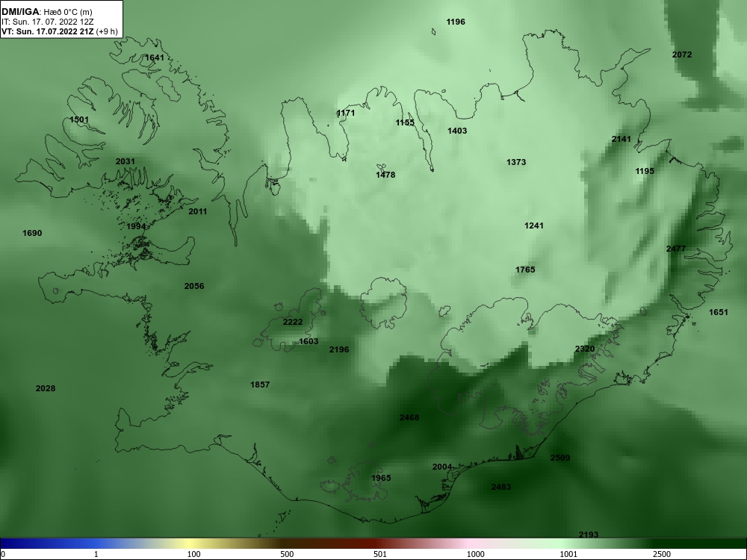Select the 1155 height value
Screen dimensions: 747x560
pyautogui.click(x=405, y=123)
